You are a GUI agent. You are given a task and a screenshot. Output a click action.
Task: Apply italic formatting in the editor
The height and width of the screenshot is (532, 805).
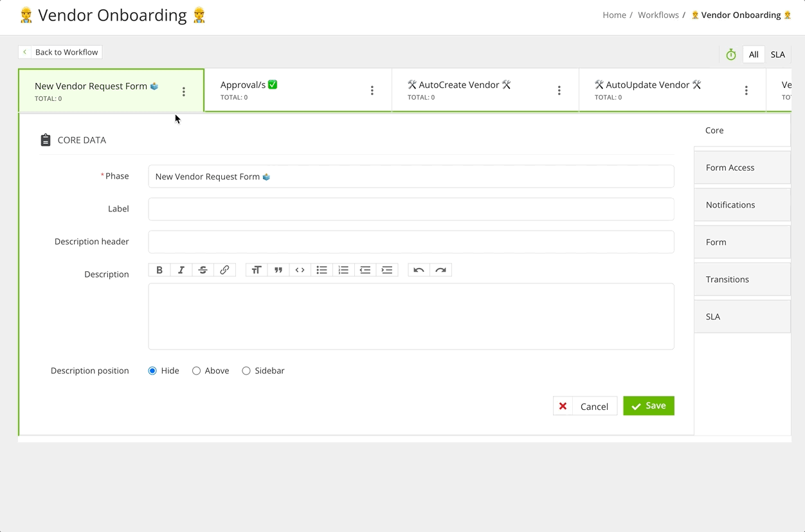pos(181,270)
